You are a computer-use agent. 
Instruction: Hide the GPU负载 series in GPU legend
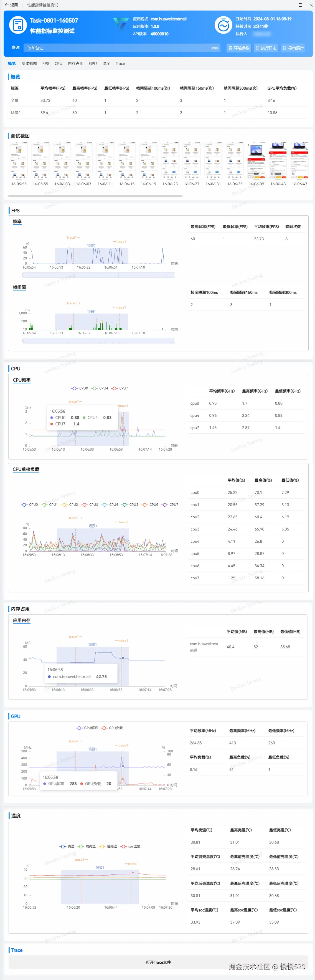tap(112, 728)
